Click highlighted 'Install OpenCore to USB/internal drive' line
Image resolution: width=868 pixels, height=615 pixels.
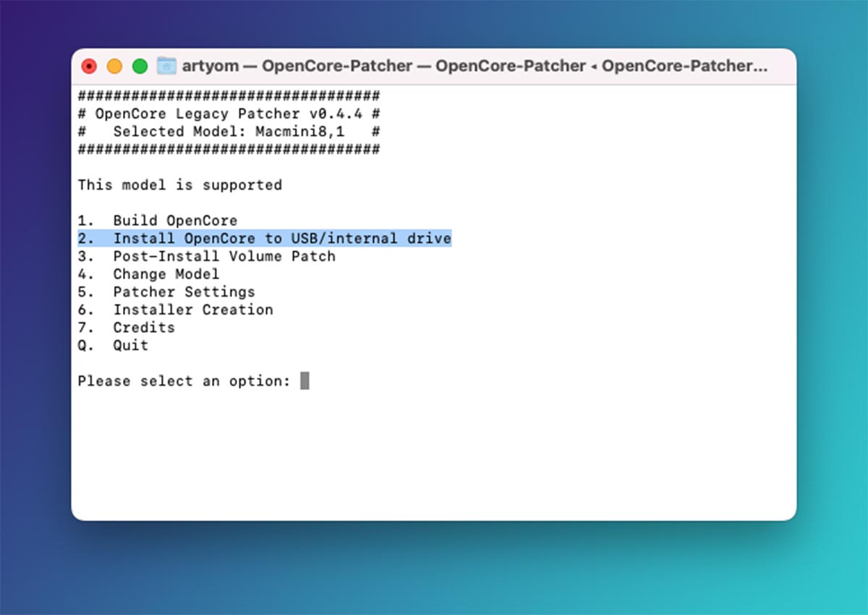(x=265, y=239)
